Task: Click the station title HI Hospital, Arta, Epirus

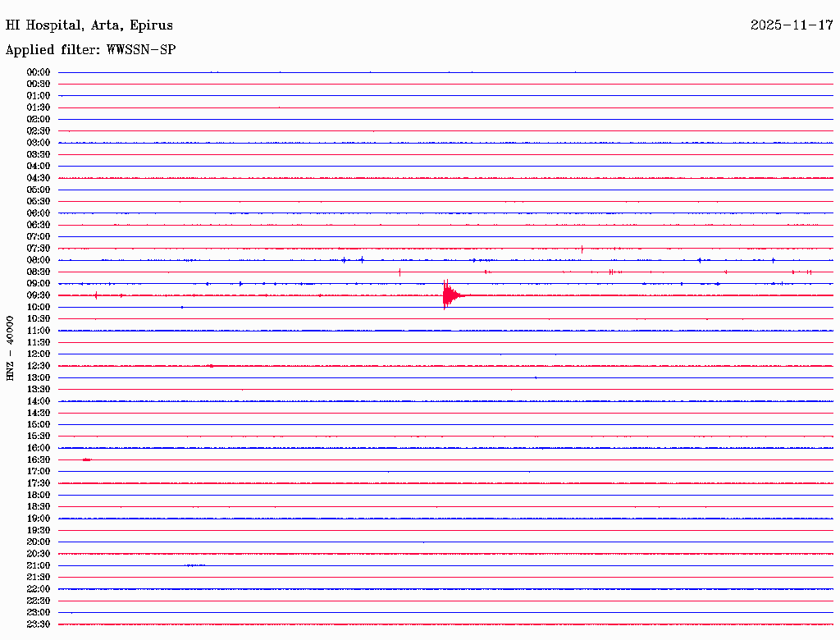Action: pyautogui.click(x=89, y=25)
